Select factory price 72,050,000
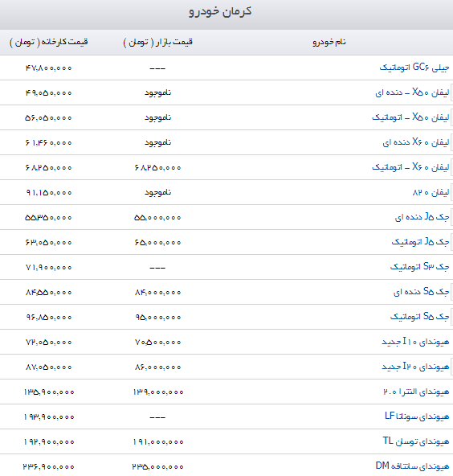This screenshot has height=476, width=453. tap(48, 343)
